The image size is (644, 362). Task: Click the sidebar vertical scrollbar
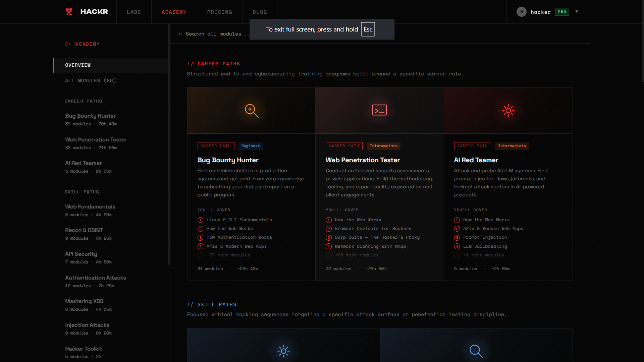[169, 144]
